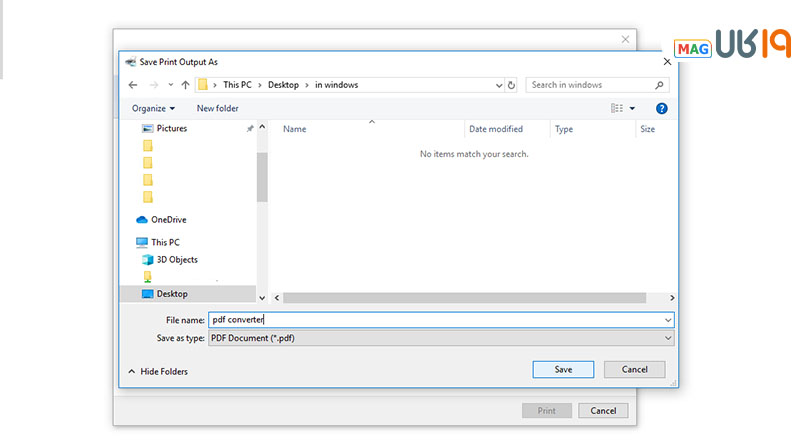Click the New folder button
The width and height of the screenshot is (800, 444).
[x=217, y=108]
